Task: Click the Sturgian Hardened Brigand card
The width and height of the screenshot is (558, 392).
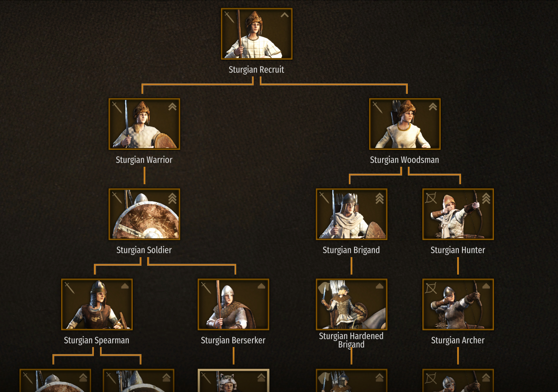Action: 351,304
